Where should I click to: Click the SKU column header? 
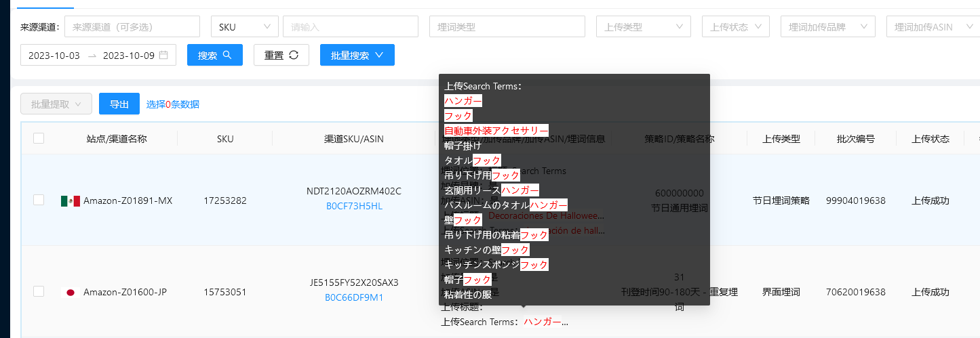(225, 139)
